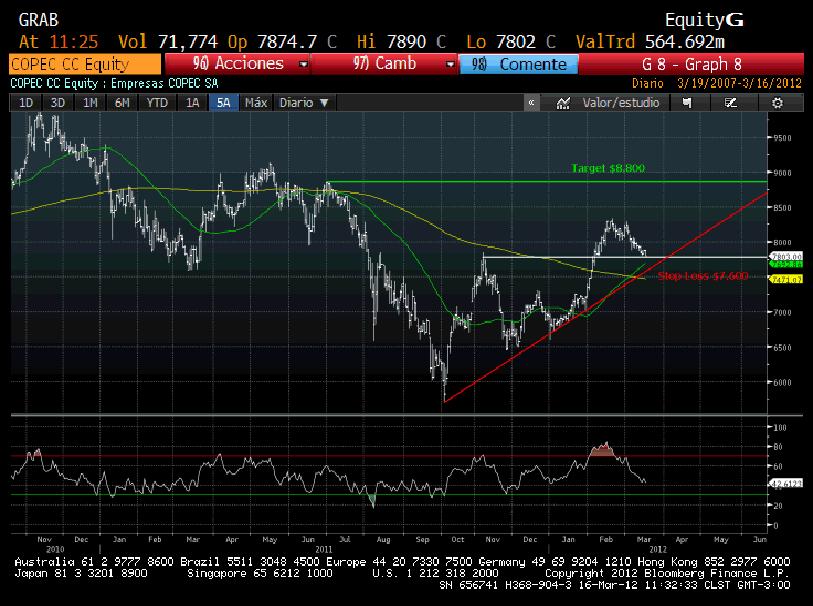Expand the Acciones dropdown arrow
Viewport: 813px width, 606px height.
coord(303,64)
